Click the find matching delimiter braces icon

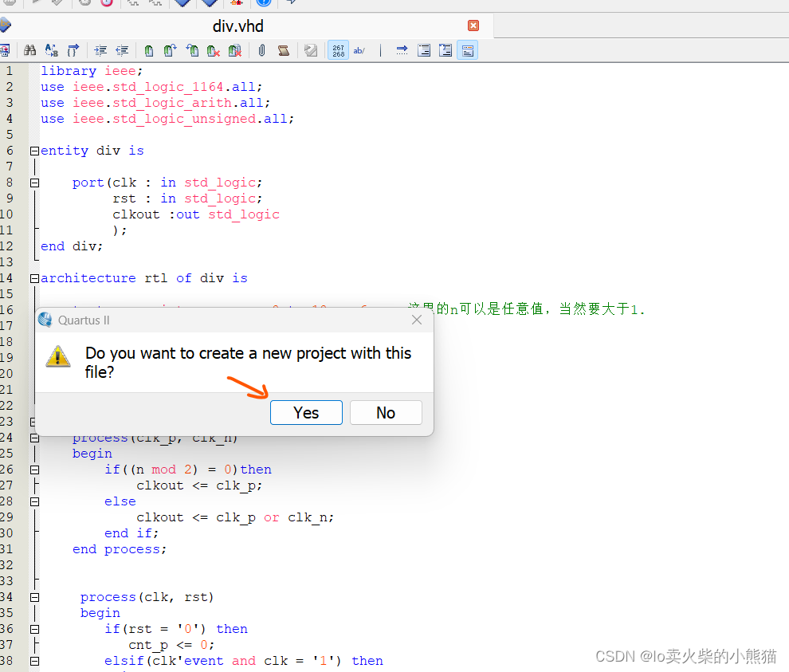[73, 50]
